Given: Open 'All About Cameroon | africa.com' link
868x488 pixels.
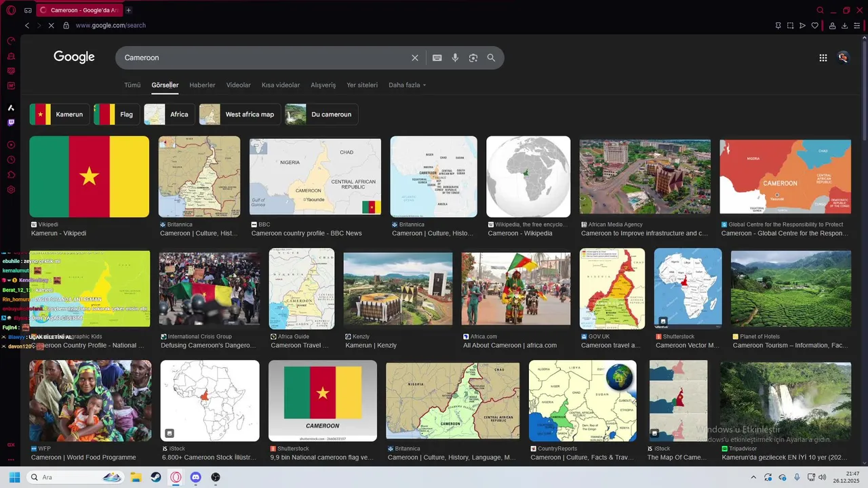Looking at the screenshot, I should [x=510, y=345].
